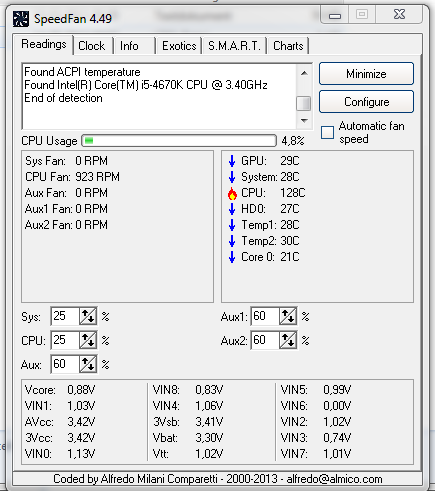Click the VIN5 0,99V reading
Screen dimensions: 435x491
coord(316,390)
